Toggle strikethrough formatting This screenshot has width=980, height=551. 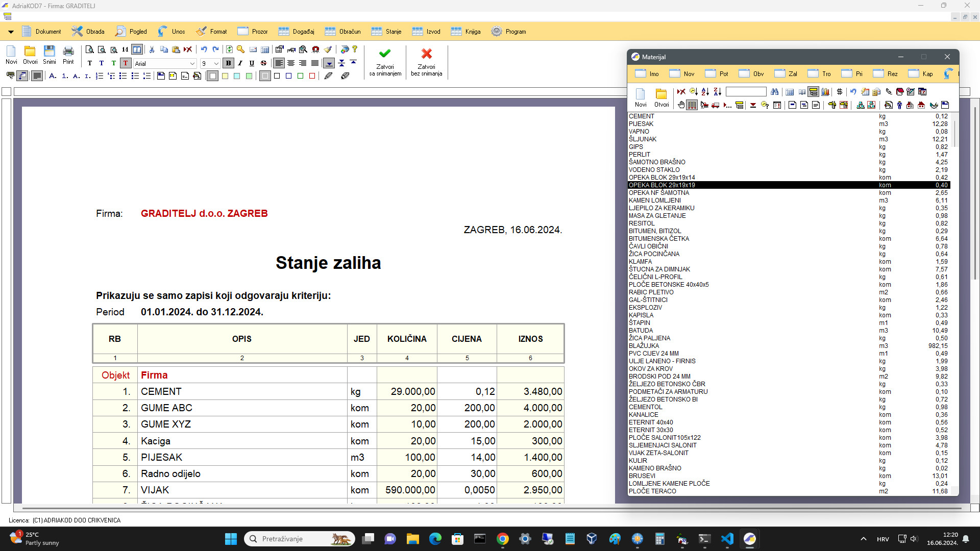click(x=263, y=63)
